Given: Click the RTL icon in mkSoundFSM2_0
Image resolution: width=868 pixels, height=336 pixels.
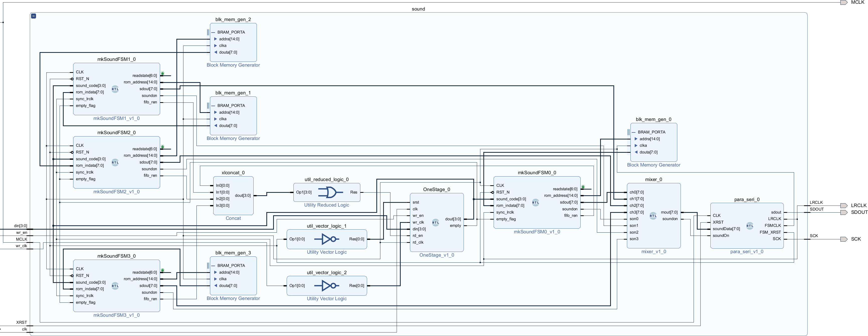Looking at the screenshot, I should click(x=115, y=162).
